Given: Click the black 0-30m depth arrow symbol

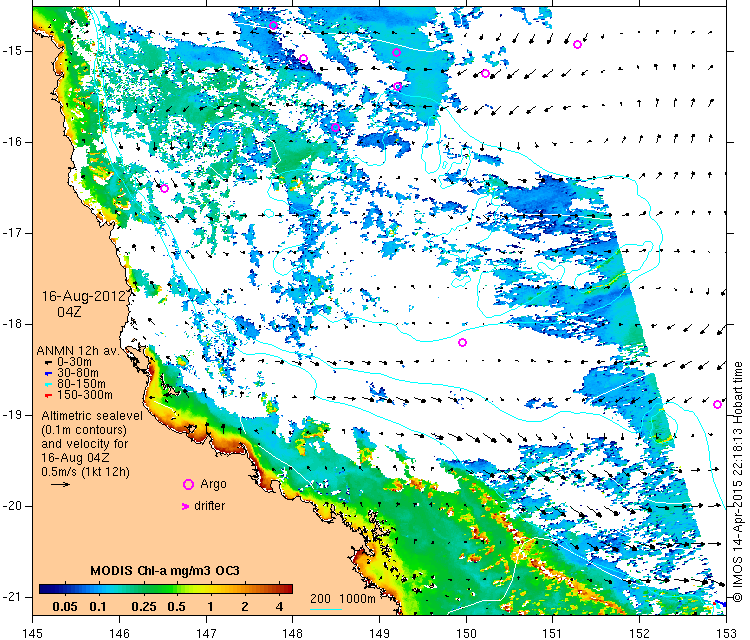Looking at the screenshot, I should coord(48,362).
